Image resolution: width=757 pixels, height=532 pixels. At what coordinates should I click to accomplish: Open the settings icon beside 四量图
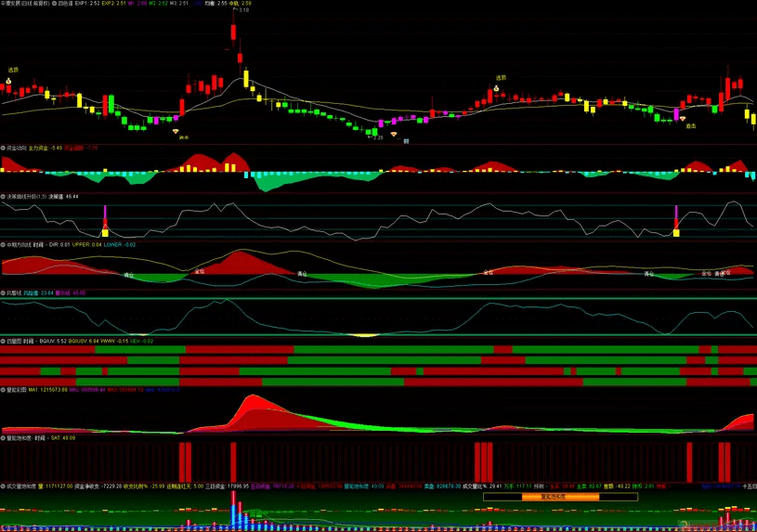pyautogui.click(x=3, y=342)
